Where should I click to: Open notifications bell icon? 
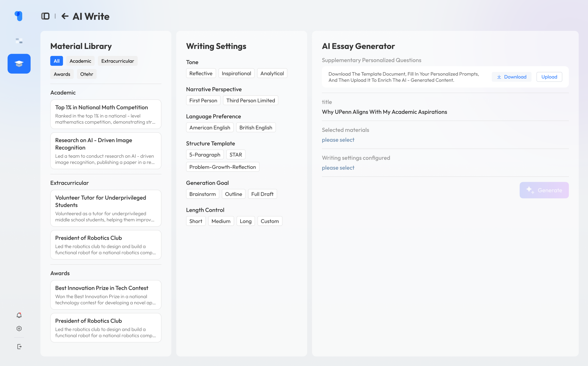pos(19,315)
